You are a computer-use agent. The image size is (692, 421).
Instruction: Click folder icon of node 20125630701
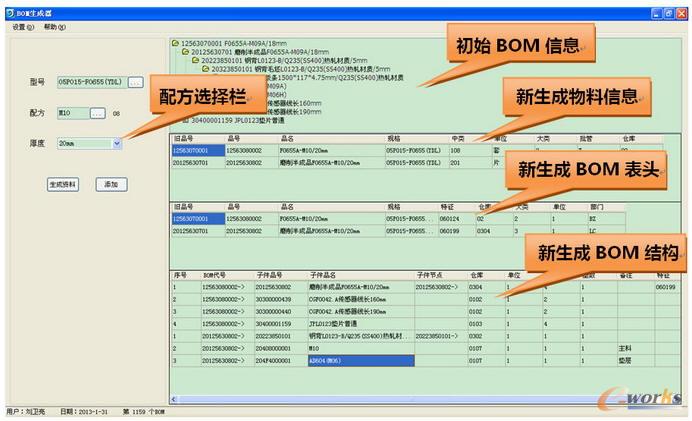pos(184,52)
